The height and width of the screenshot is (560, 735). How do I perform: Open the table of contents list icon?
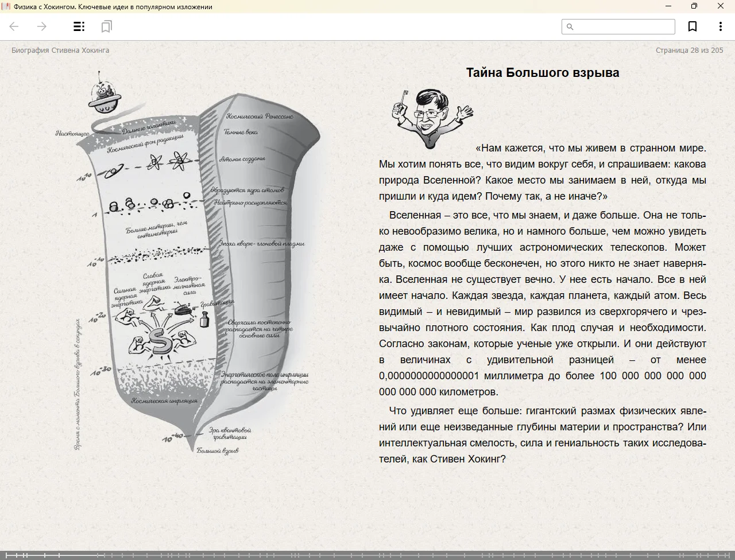[79, 26]
